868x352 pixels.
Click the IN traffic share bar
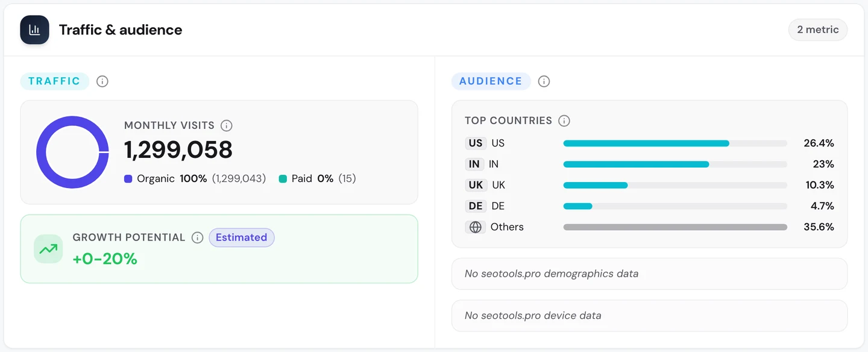pos(675,164)
